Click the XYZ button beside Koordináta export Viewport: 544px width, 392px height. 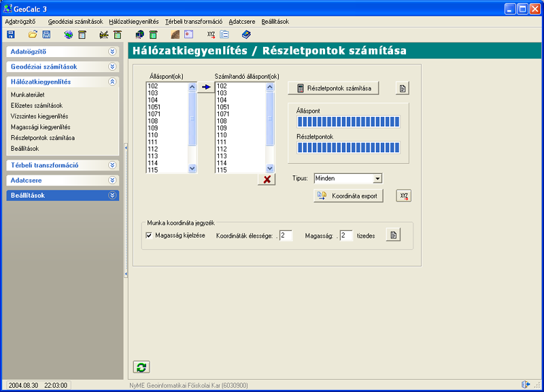click(404, 196)
